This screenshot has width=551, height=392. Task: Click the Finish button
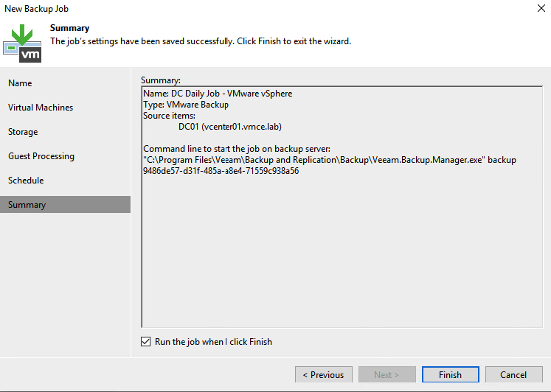pyautogui.click(x=450, y=375)
